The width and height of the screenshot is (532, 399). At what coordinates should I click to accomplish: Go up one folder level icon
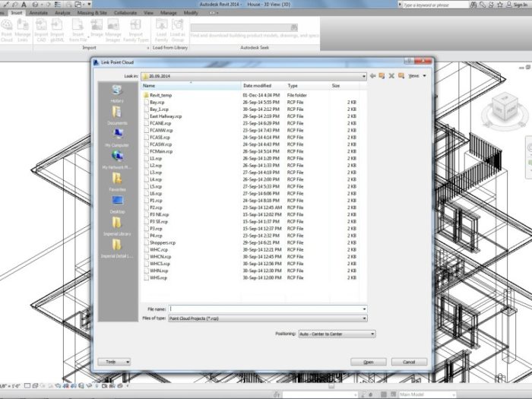click(382, 76)
